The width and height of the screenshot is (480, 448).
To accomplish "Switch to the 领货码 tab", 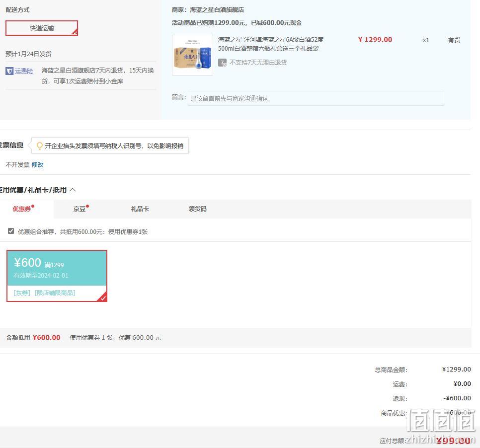I will (x=197, y=209).
